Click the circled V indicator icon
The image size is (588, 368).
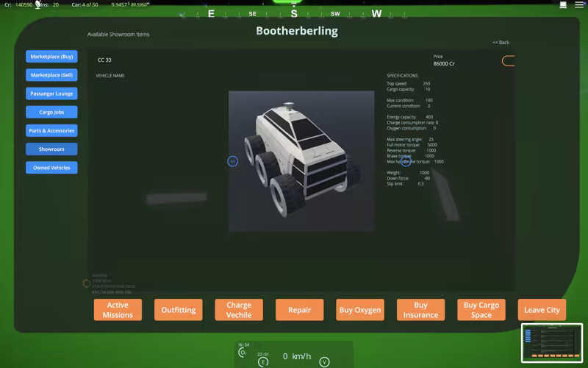pos(324,361)
